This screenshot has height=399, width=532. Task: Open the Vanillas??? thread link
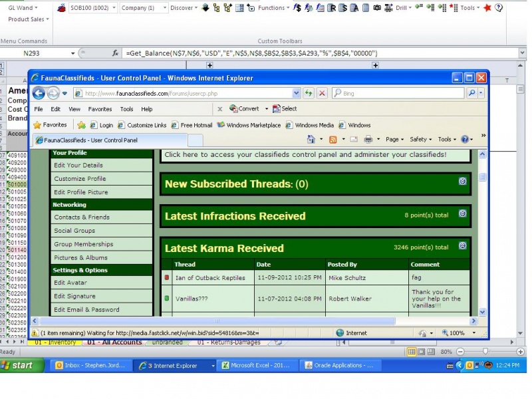pos(192,299)
